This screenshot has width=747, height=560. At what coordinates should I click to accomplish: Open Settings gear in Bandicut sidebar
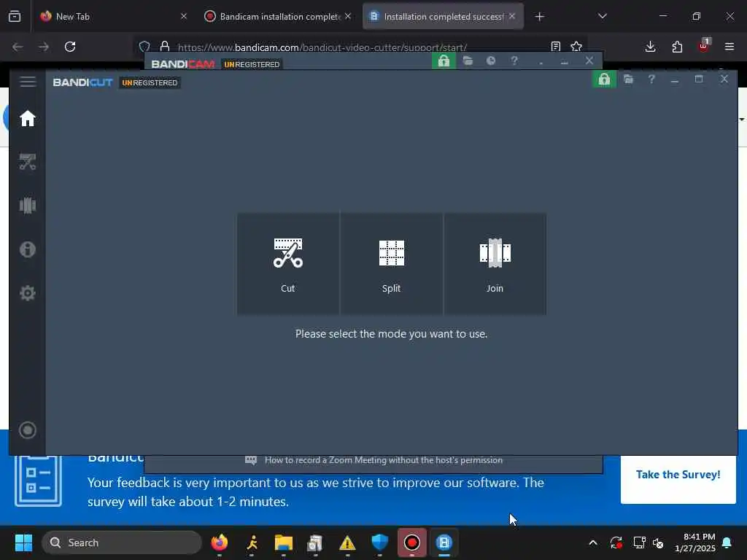pos(28,293)
